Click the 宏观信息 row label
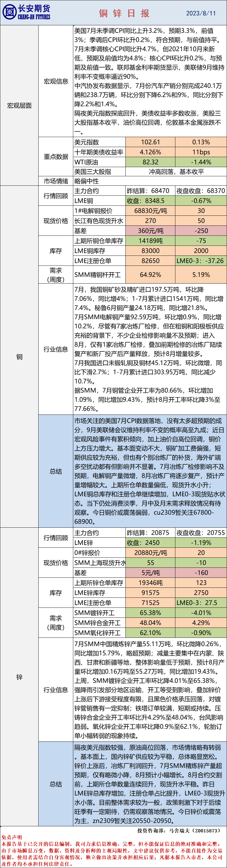This screenshot has width=227, height=868. point(56,81)
